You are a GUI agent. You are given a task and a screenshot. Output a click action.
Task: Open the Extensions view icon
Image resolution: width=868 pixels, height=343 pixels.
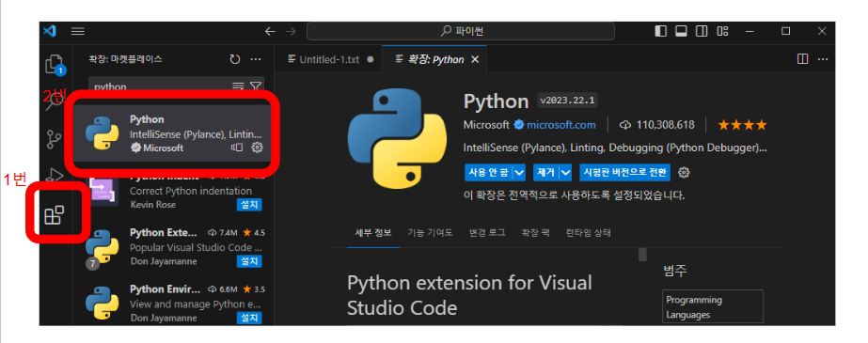[x=55, y=214]
